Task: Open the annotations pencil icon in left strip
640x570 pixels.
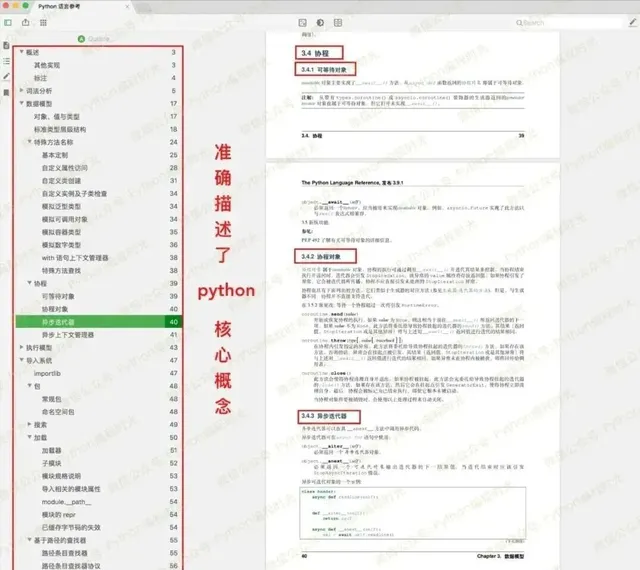Action: coord(6,76)
